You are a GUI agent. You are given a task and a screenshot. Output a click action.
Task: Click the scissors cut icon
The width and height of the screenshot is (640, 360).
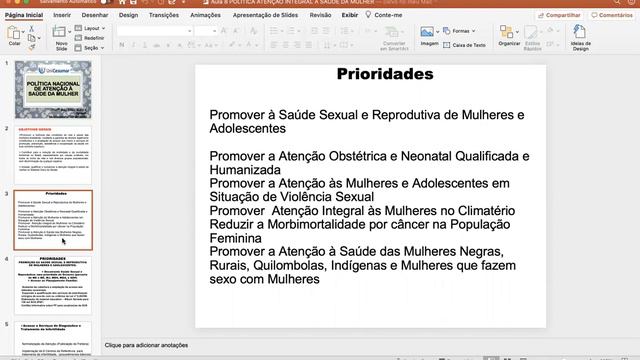coord(31,29)
